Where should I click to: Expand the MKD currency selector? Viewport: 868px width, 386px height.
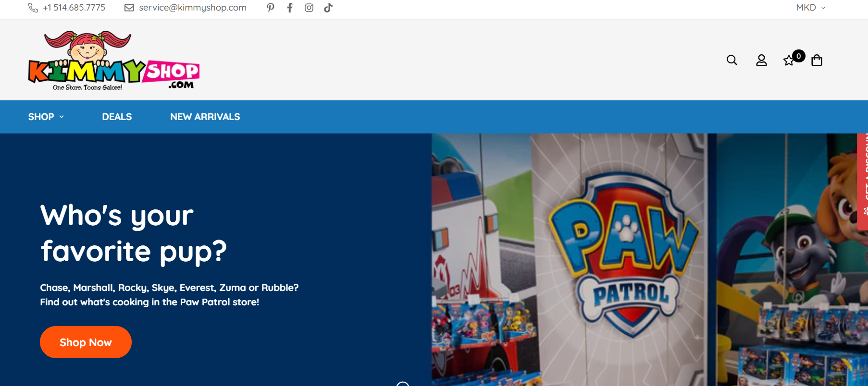click(811, 8)
